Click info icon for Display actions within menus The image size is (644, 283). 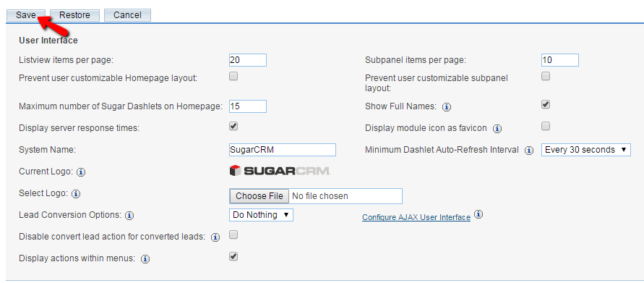coord(145,259)
